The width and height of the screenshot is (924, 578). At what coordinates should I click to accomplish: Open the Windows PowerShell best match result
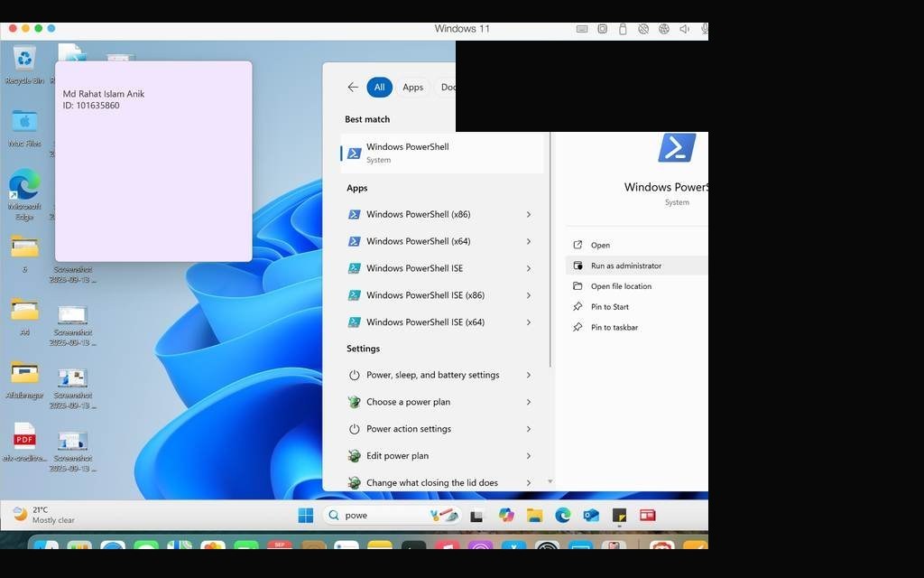442,154
